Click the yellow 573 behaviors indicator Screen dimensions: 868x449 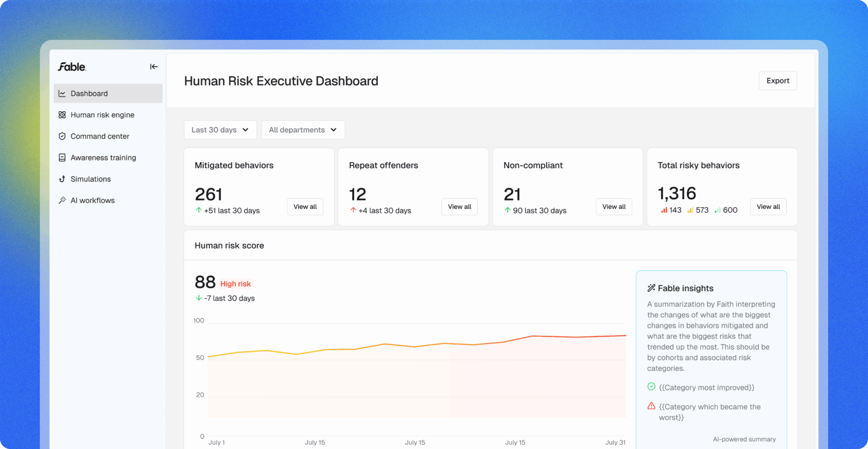[x=697, y=210]
